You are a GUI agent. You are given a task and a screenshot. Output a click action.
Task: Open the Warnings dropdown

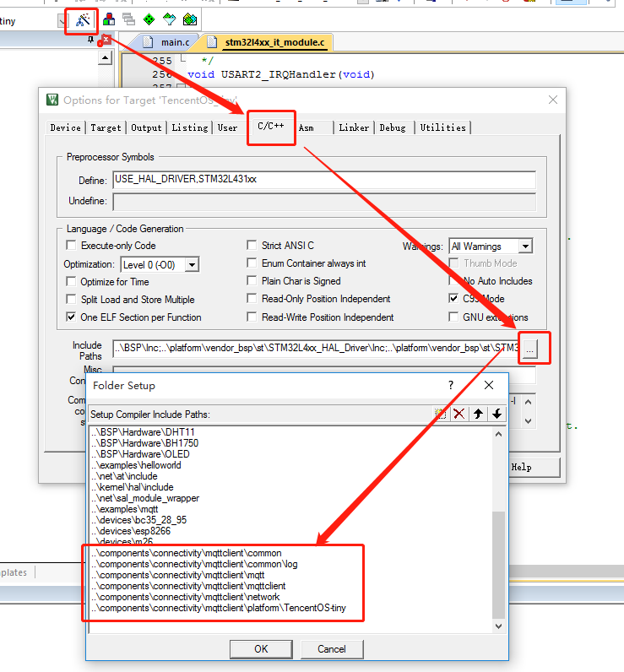pos(525,247)
